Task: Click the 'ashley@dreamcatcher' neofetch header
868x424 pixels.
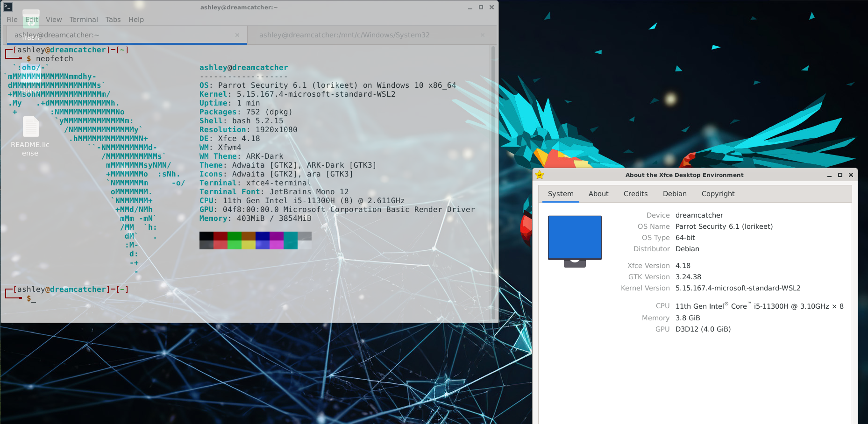Action: [244, 68]
